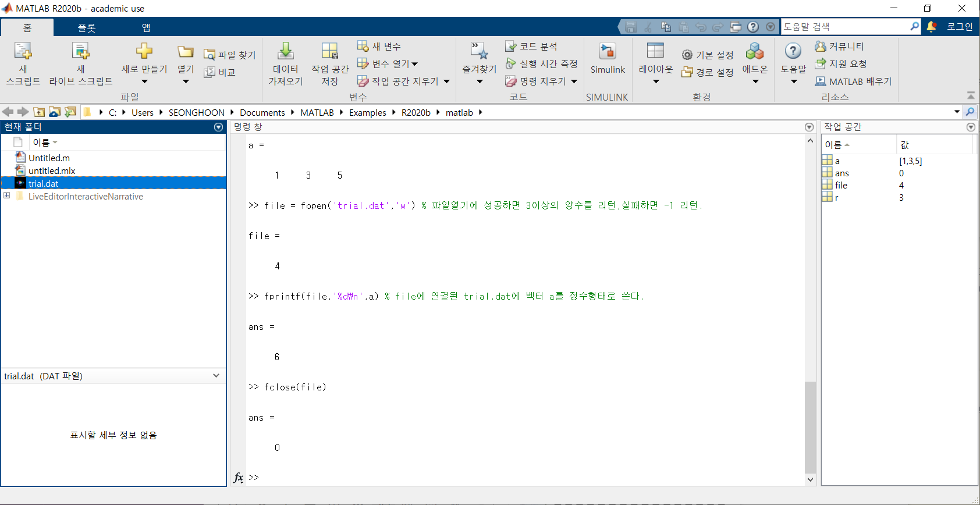Open address bar path history dropdown

(957, 112)
